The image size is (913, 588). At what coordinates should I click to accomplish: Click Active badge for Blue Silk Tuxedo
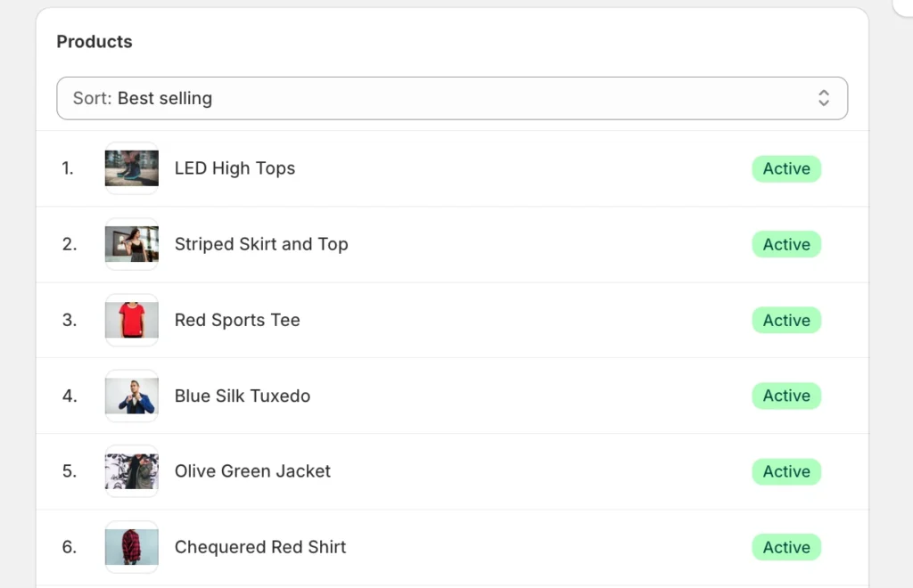786,396
